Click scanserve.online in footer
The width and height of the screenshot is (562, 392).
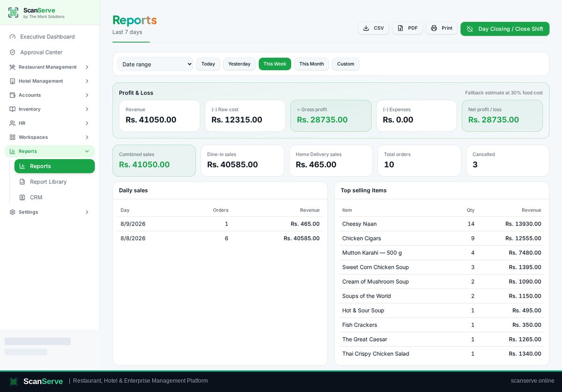click(x=532, y=381)
